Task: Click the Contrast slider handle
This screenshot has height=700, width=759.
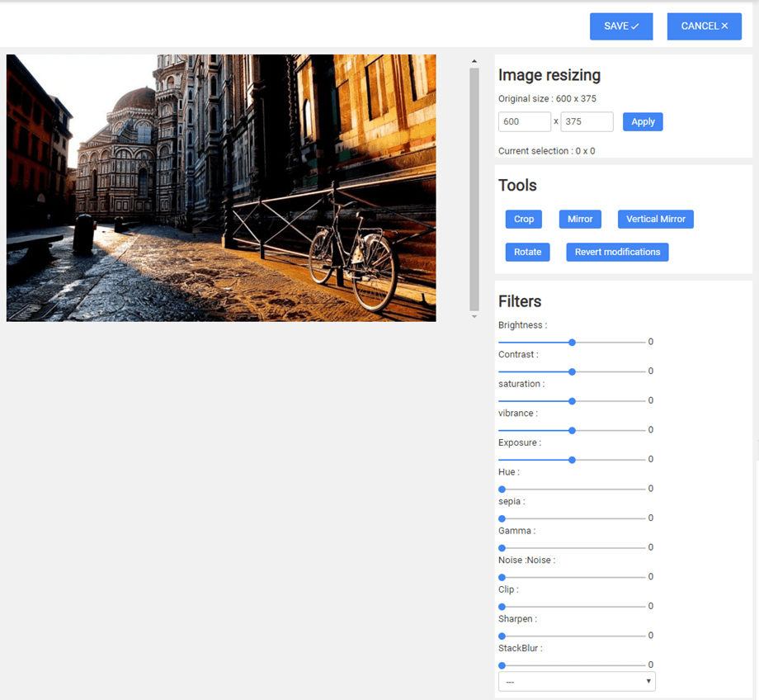Action: click(x=572, y=371)
